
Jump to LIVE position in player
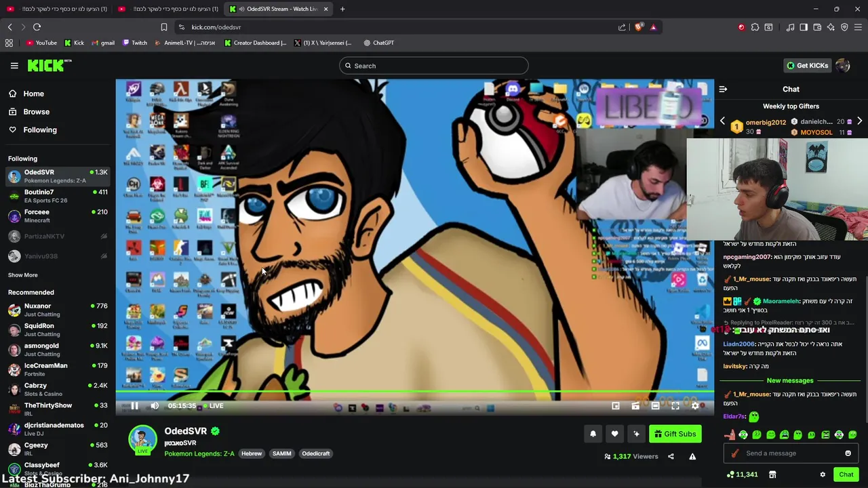213,406
